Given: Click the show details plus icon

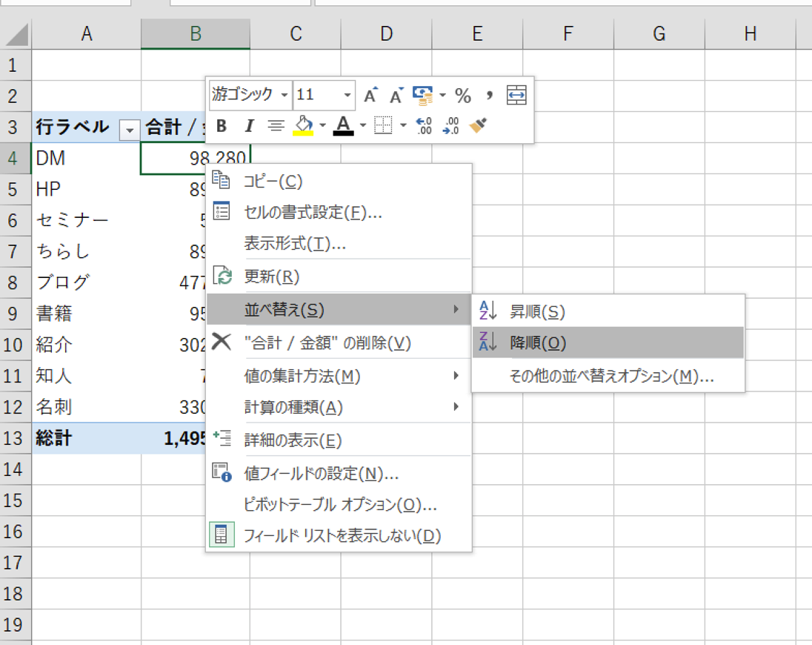Looking at the screenshot, I should coord(222,438).
